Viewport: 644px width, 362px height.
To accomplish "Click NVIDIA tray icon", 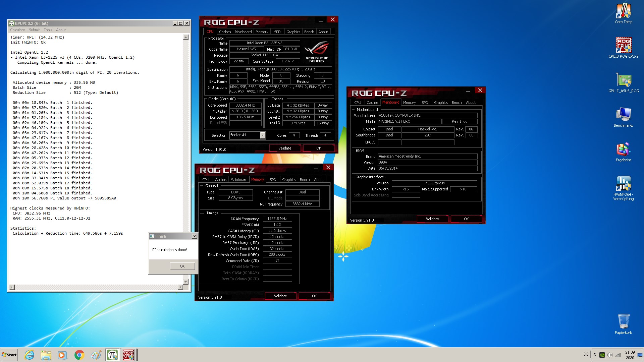I will click(602, 355).
